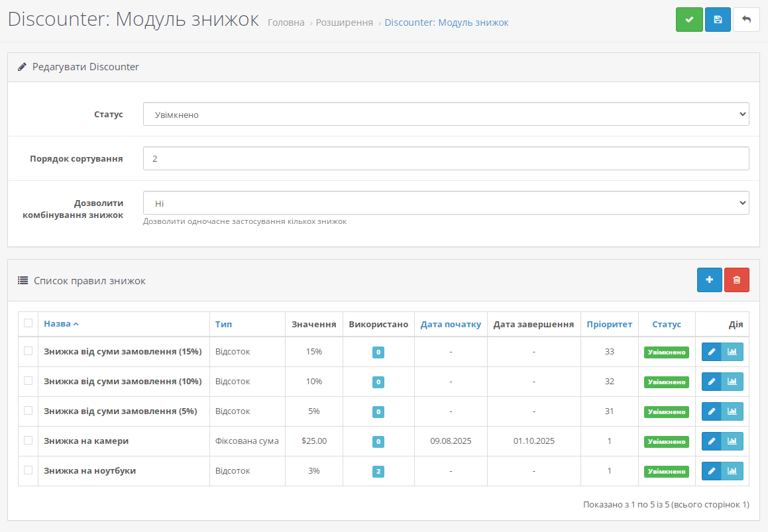This screenshot has height=532, width=768.
Task: Click the end date 01.10.2025 cell
Action: click(x=534, y=441)
